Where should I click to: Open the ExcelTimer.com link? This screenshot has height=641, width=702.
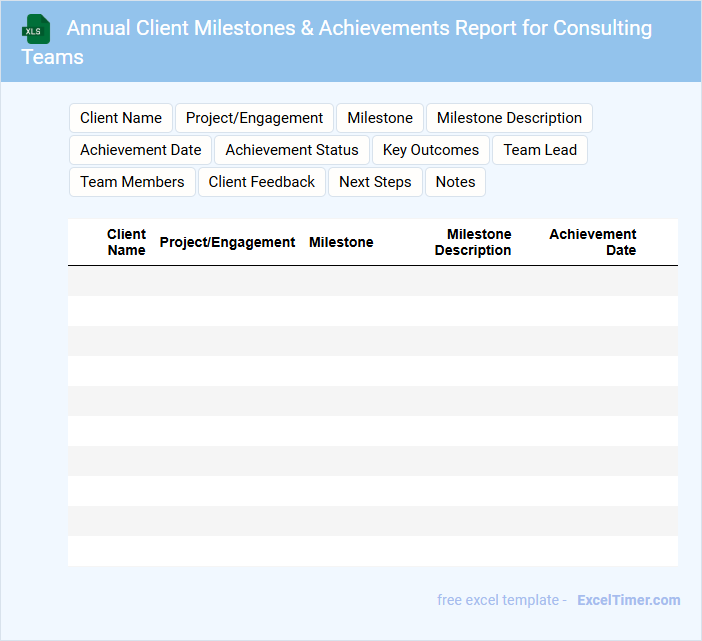click(x=628, y=600)
